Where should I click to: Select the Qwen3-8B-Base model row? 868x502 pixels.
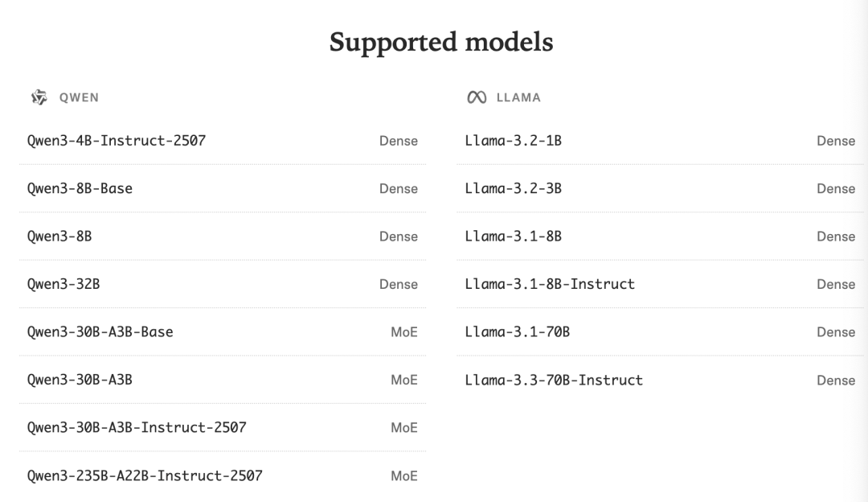(x=80, y=188)
